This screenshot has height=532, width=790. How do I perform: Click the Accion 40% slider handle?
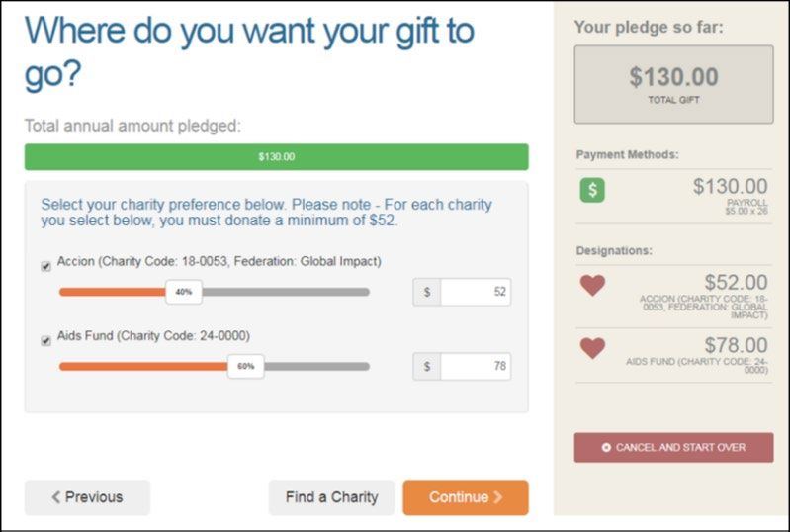pos(184,292)
